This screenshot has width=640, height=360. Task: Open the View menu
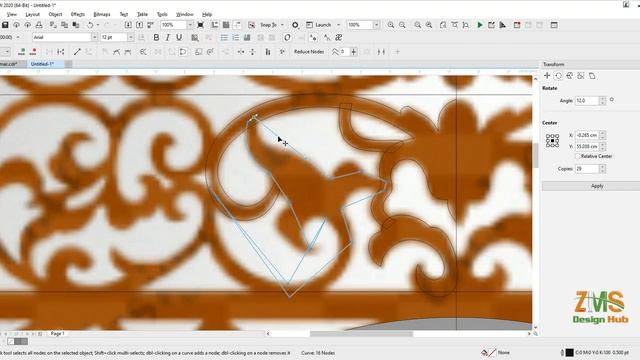12,14
